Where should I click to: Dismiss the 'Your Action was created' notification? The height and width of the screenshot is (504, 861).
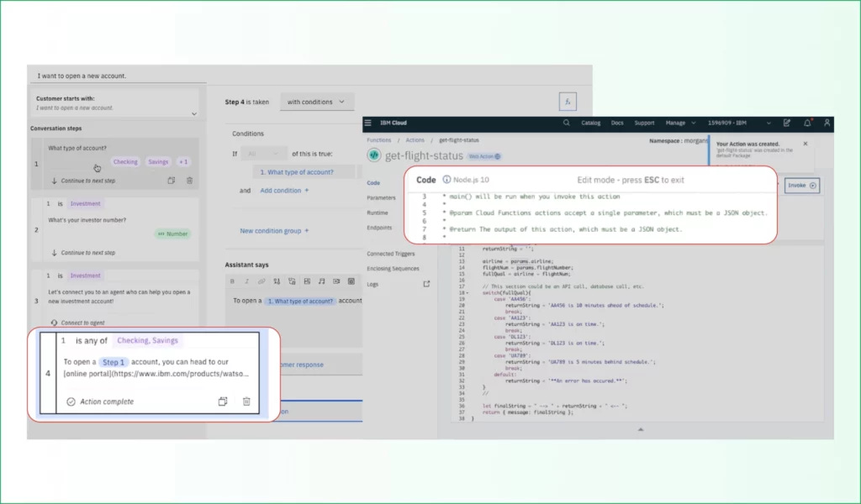pyautogui.click(x=806, y=144)
